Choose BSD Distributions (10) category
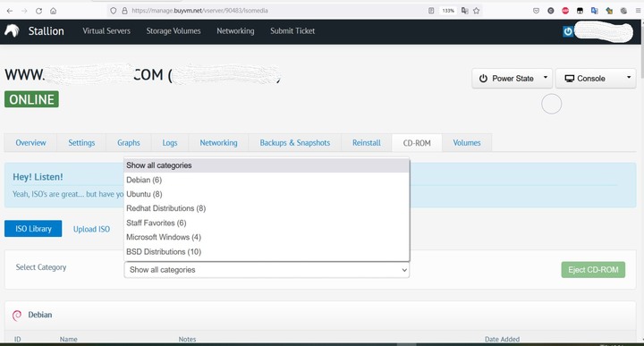 [x=267, y=251]
